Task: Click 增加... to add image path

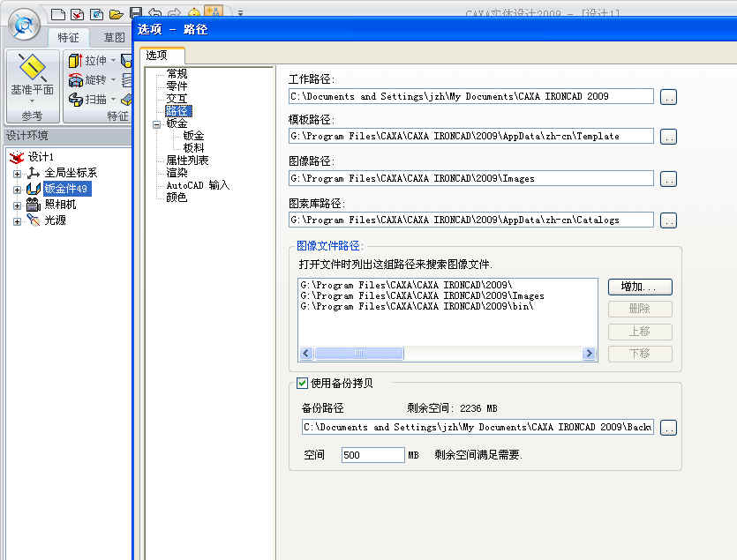Action: (x=640, y=287)
